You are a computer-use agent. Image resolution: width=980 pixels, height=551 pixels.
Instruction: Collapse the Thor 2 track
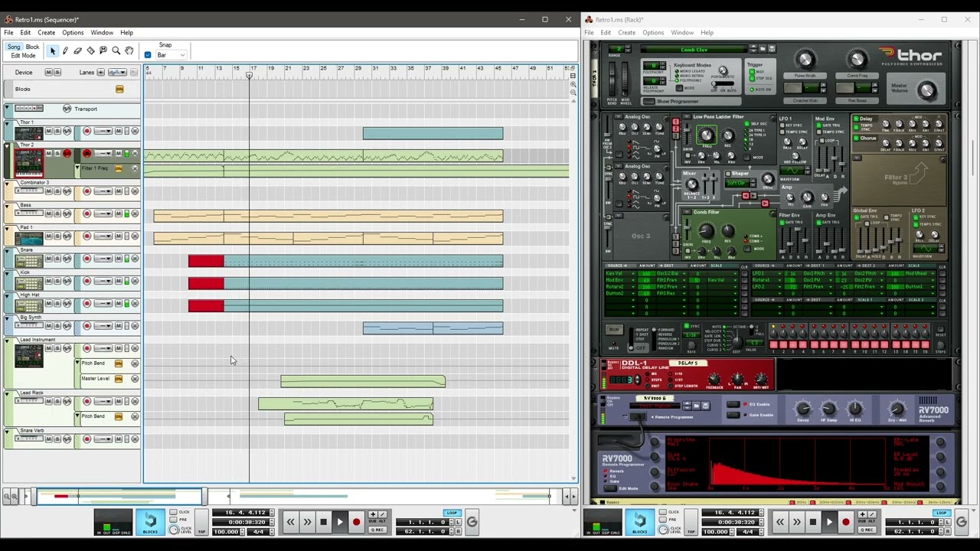pos(7,145)
